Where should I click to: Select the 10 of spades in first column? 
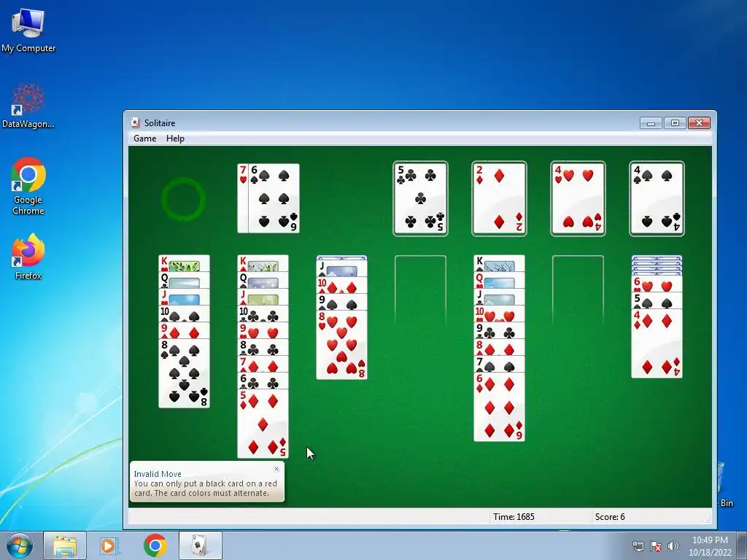pyautogui.click(x=184, y=314)
